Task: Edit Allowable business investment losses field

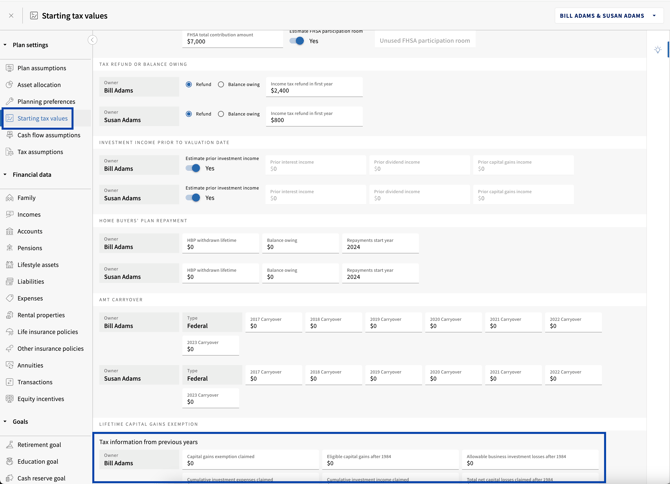Action: [530, 460]
